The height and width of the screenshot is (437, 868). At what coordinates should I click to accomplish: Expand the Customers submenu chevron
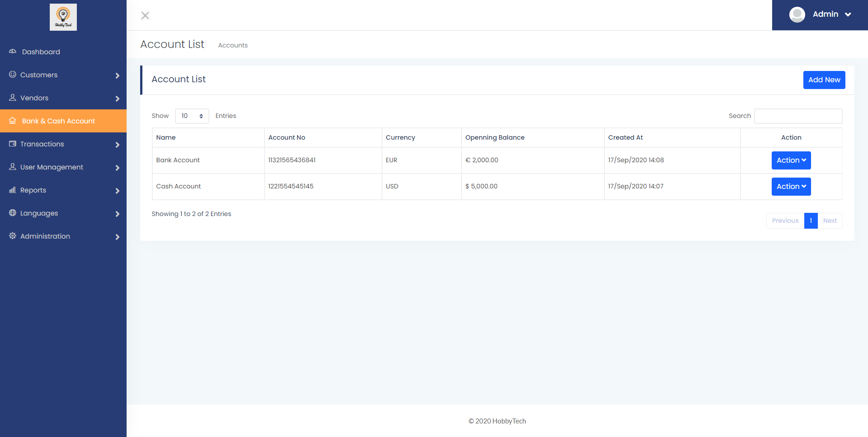pos(118,75)
